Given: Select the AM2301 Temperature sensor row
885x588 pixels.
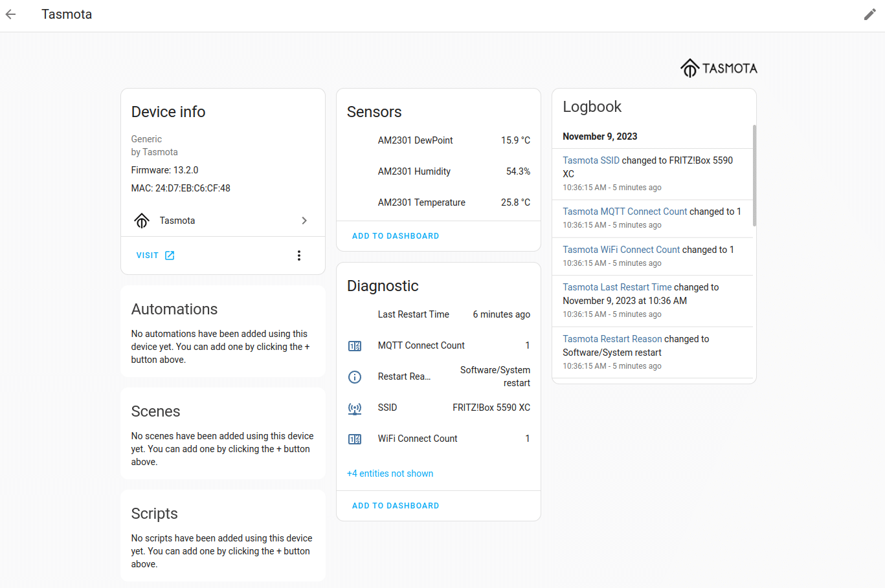Looking at the screenshot, I should point(438,202).
